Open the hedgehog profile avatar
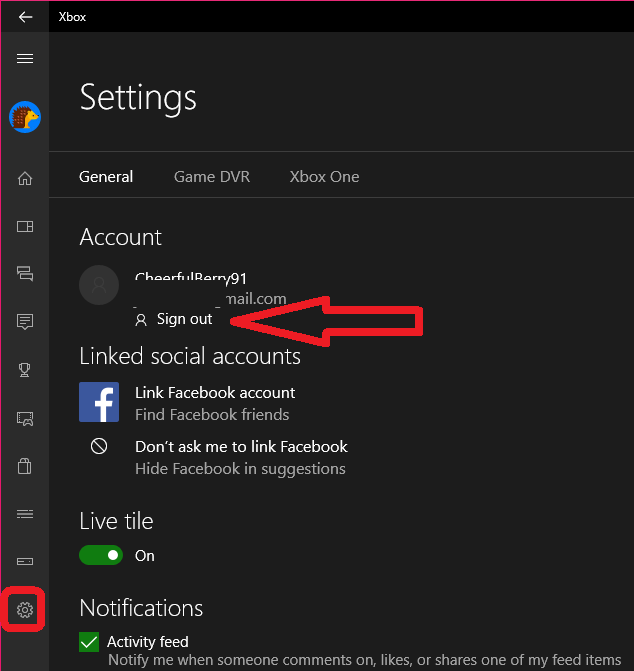The width and height of the screenshot is (634, 671). coord(25,117)
